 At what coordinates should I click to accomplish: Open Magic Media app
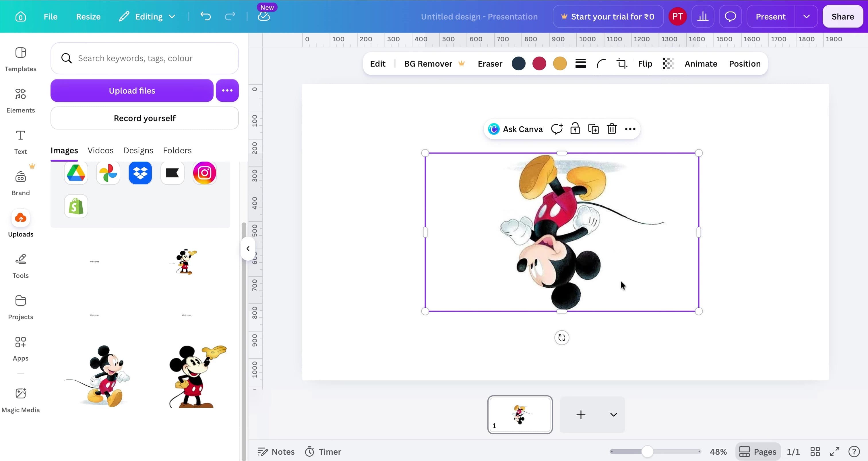pyautogui.click(x=21, y=400)
